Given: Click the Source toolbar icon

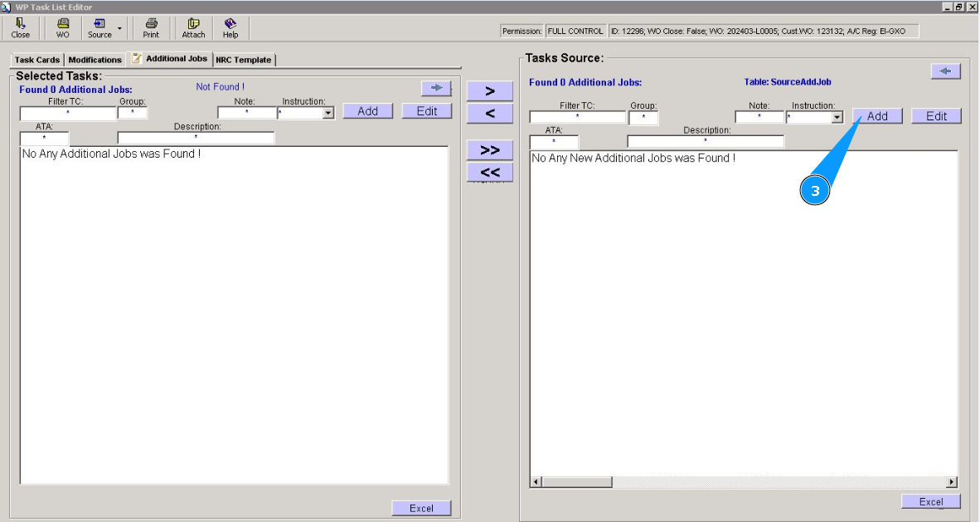Looking at the screenshot, I should click(x=99, y=28).
